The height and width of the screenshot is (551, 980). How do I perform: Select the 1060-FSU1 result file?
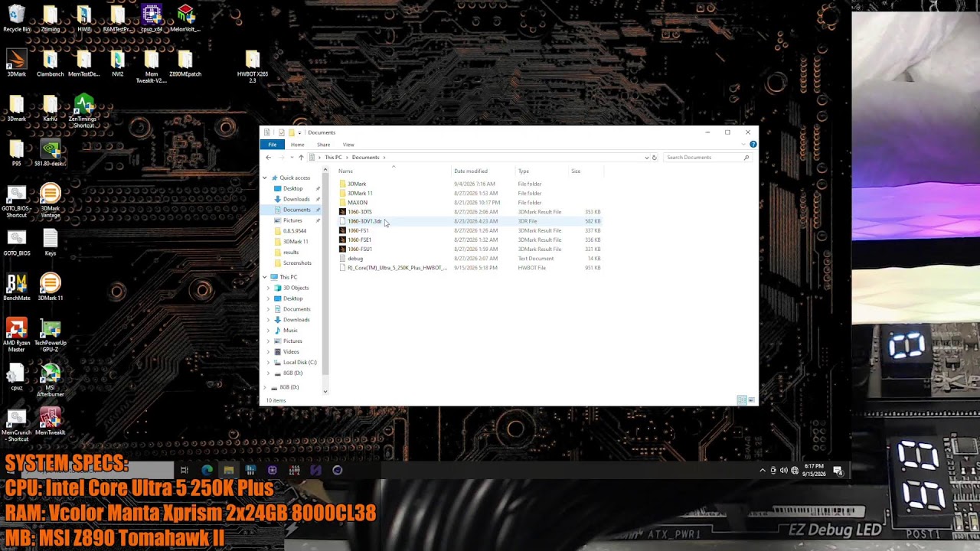470,249
